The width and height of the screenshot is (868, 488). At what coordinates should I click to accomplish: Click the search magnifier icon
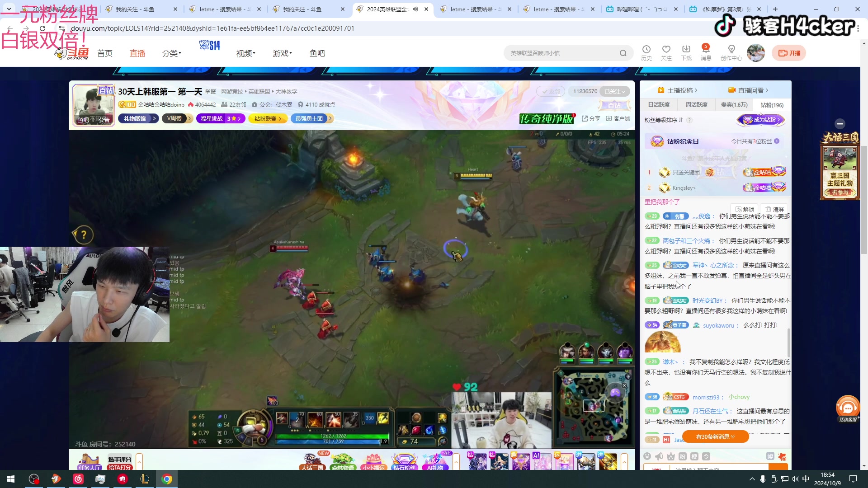click(623, 53)
